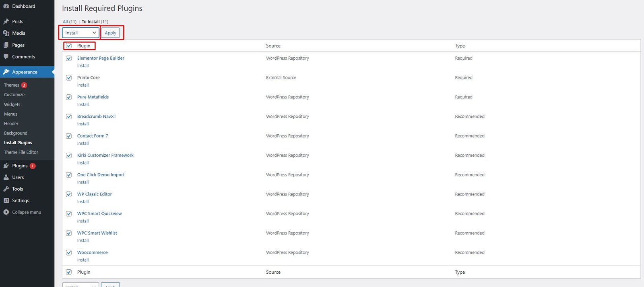644x287 pixels.
Task: Open the Kirki Customizer Framework link
Action: (105, 155)
